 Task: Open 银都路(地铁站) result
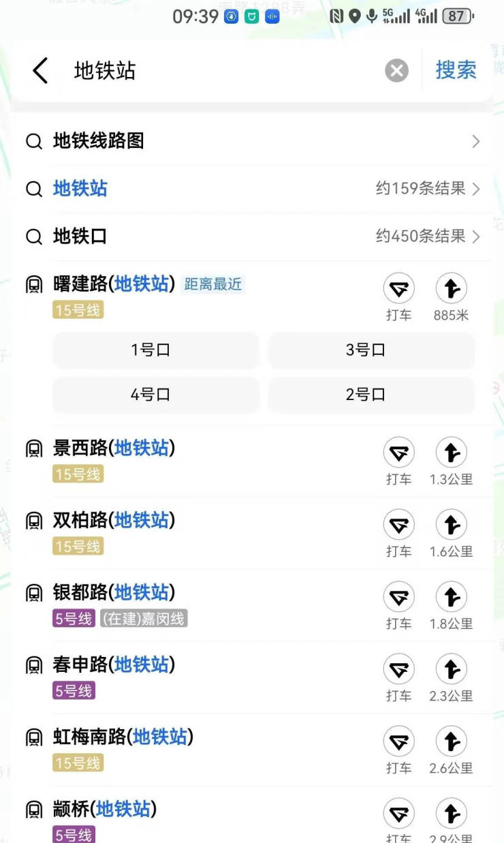pyautogui.click(x=114, y=593)
